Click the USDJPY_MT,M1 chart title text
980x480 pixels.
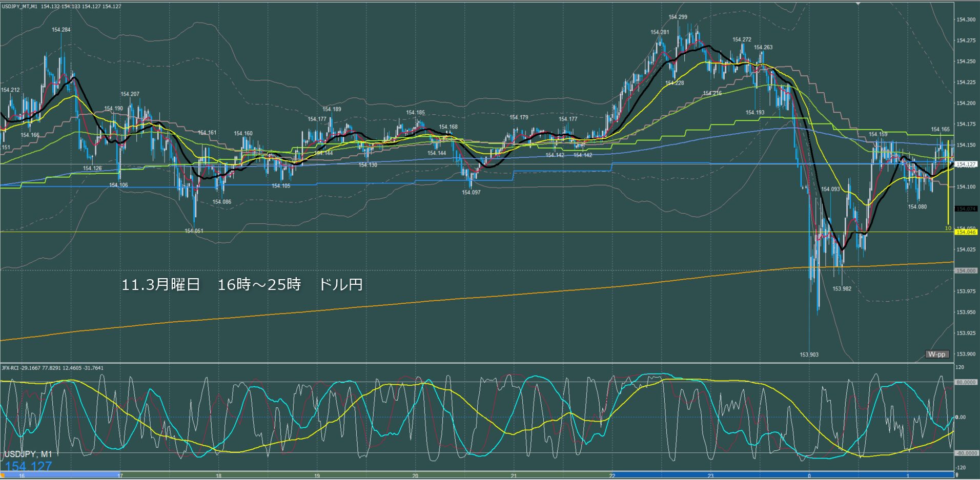click(19, 7)
